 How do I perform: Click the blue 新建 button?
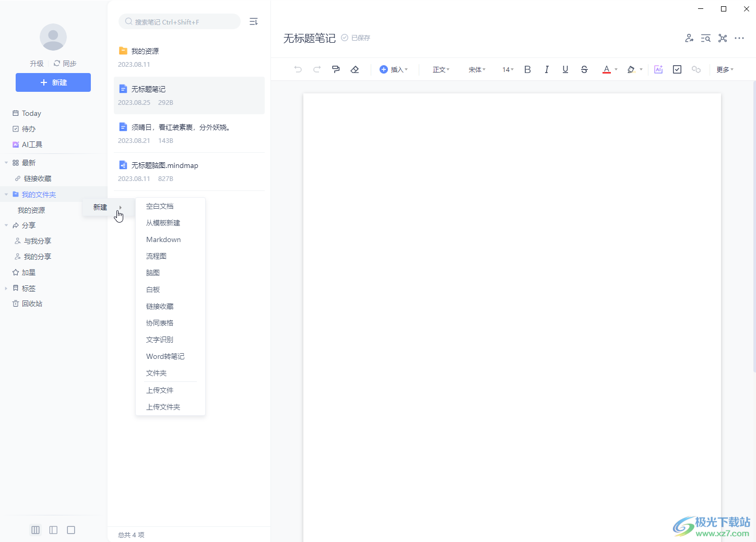[53, 82]
